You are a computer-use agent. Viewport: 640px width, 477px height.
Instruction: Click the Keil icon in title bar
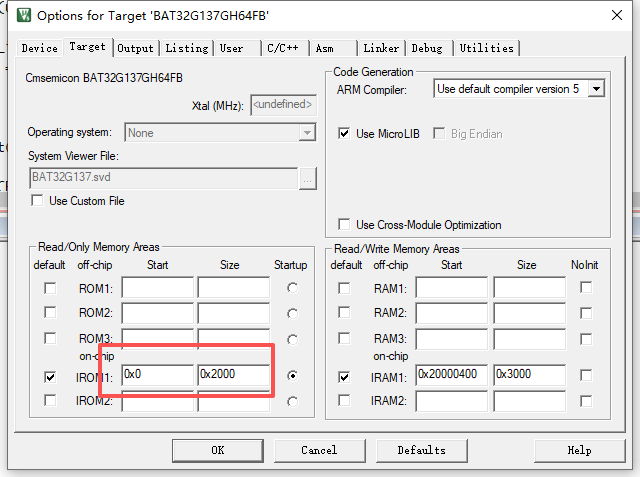22,16
